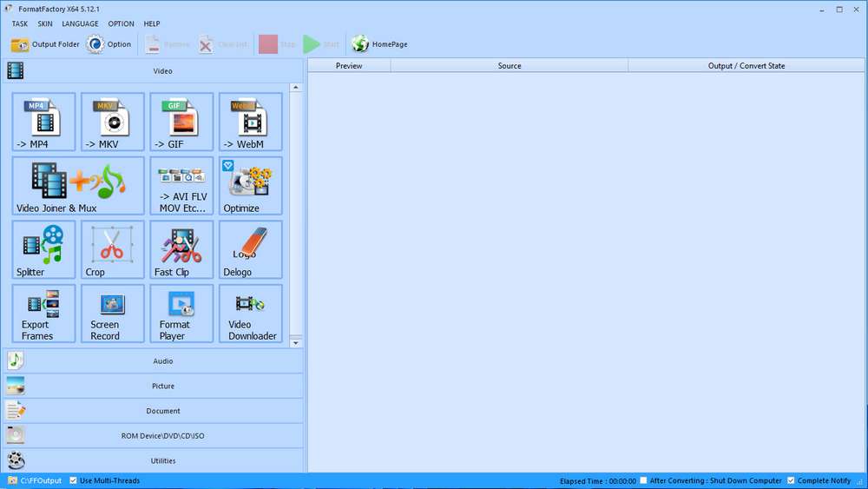Viewport: 868px width, 489px height.
Task: Open the SKIN menu
Action: [45, 23]
